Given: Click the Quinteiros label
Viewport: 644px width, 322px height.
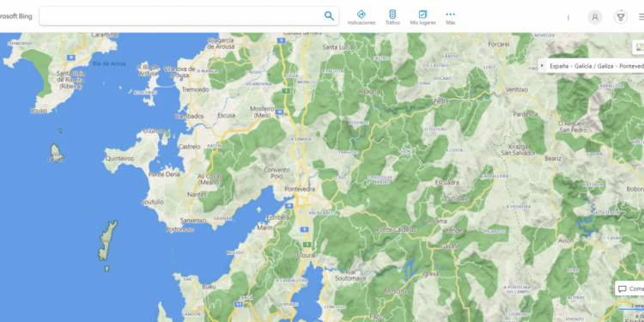Looking at the screenshot, I should pos(119,158).
